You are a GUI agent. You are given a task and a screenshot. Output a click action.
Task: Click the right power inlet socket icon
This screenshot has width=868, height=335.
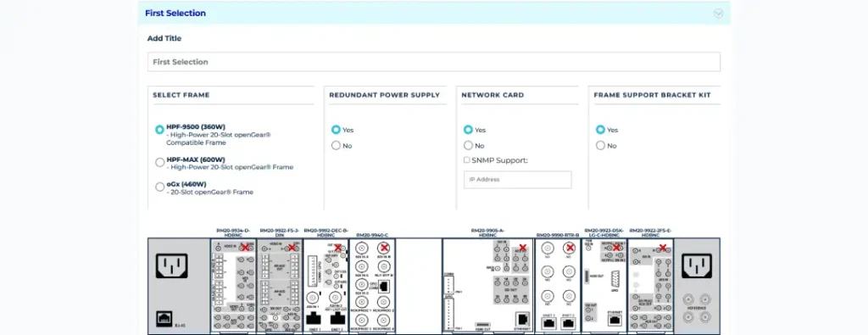coord(697,265)
